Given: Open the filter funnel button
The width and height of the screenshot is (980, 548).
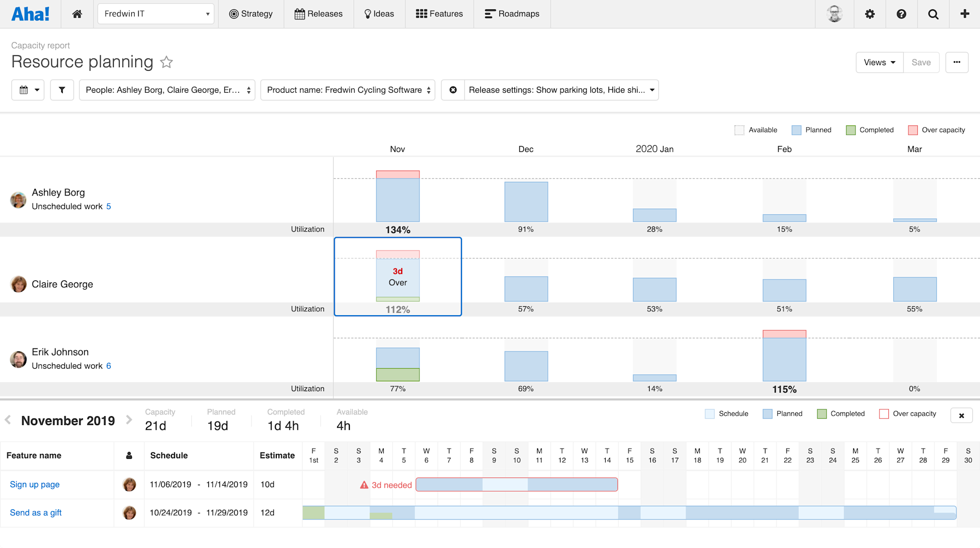Looking at the screenshot, I should tap(62, 90).
